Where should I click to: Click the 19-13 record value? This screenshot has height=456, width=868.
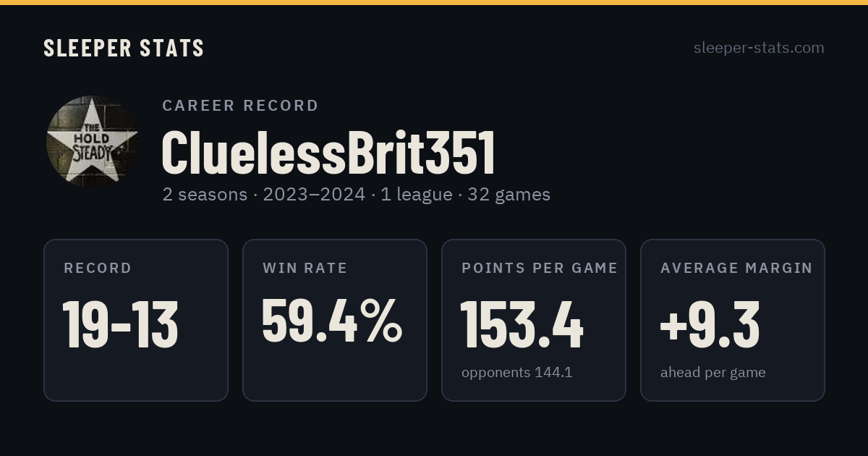click(x=120, y=325)
